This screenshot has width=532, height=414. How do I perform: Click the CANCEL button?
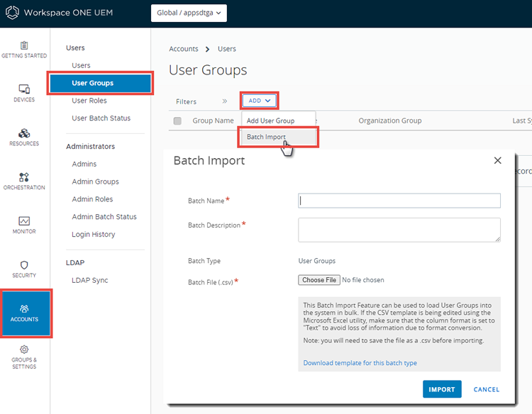(x=486, y=390)
